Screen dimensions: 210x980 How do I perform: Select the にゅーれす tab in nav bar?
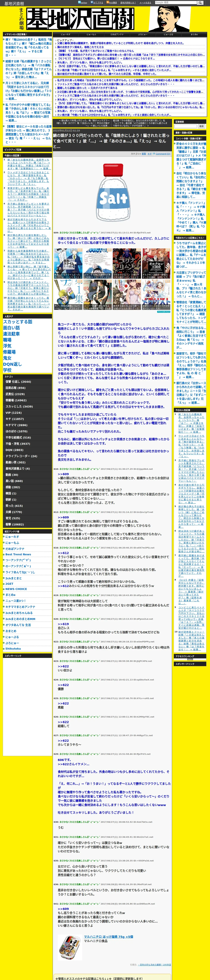66,35
